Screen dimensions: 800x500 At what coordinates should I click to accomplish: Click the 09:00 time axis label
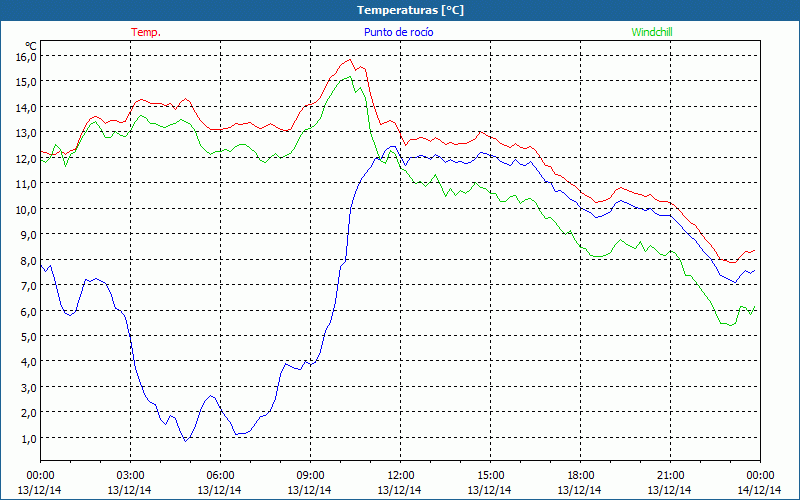tap(310, 476)
